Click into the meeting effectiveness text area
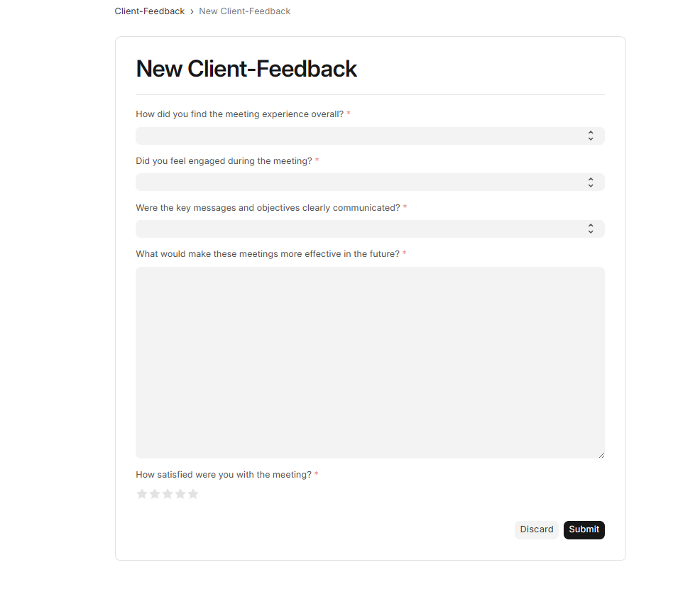Screen dimensions: 700x599 point(369,362)
